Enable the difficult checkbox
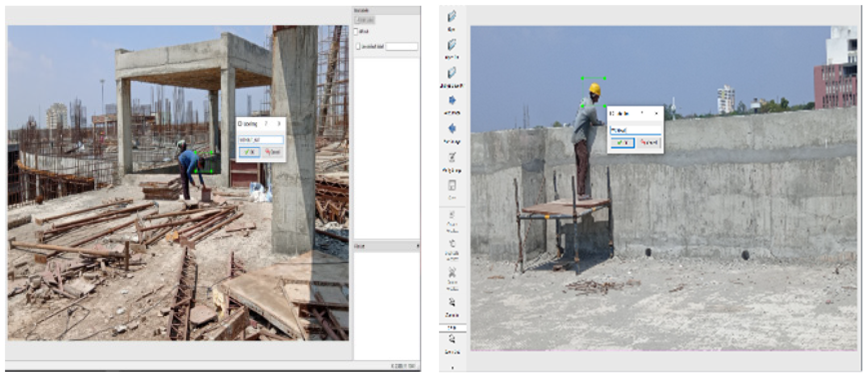The width and height of the screenshot is (868, 379). (x=356, y=32)
